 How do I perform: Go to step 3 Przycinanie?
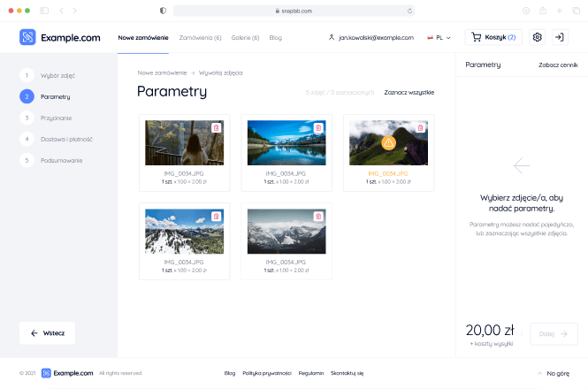tap(56, 118)
